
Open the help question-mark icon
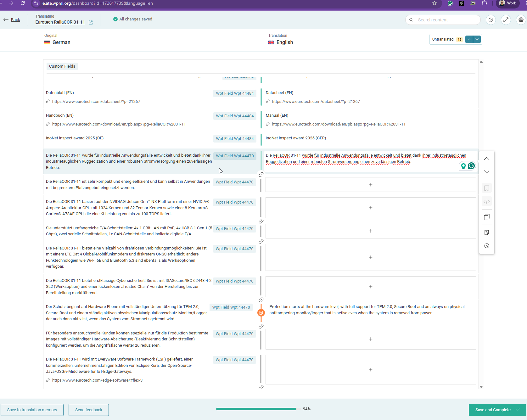tap(491, 20)
